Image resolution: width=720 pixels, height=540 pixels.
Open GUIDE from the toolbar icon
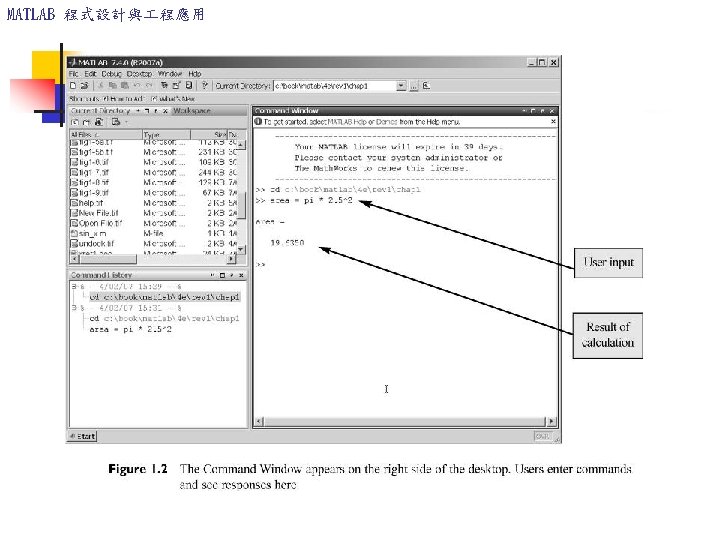(x=176, y=85)
